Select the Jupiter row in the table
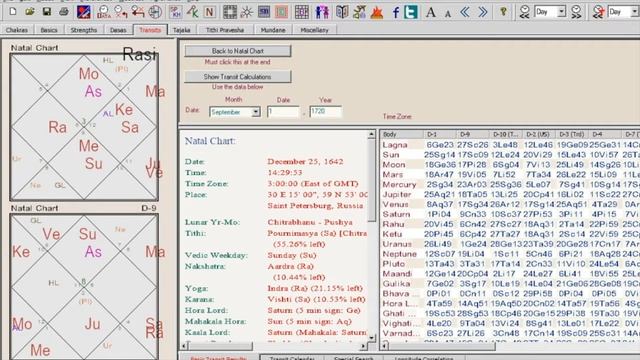Viewport: 640px width, 360px height. click(x=510, y=194)
